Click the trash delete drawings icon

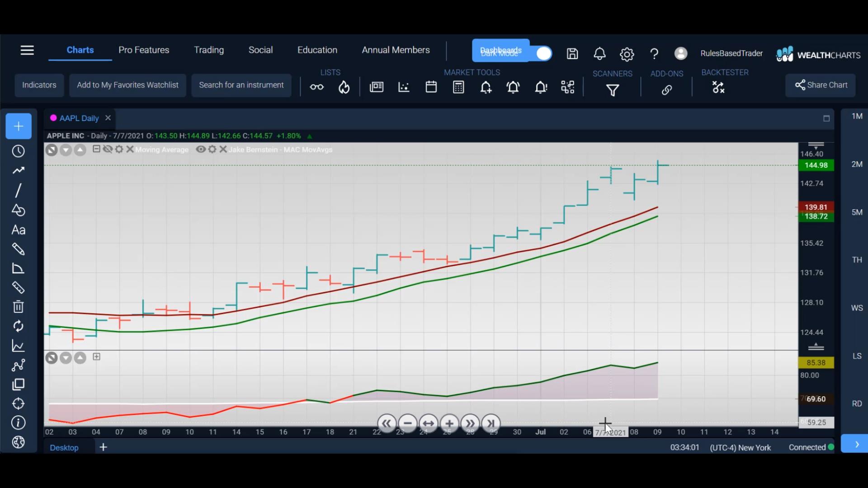point(18,307)
